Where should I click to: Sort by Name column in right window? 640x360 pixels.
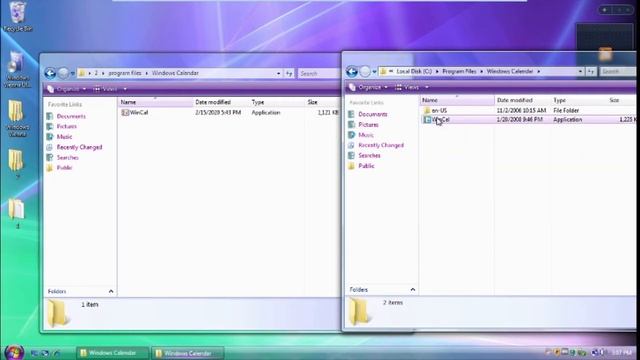457,100
